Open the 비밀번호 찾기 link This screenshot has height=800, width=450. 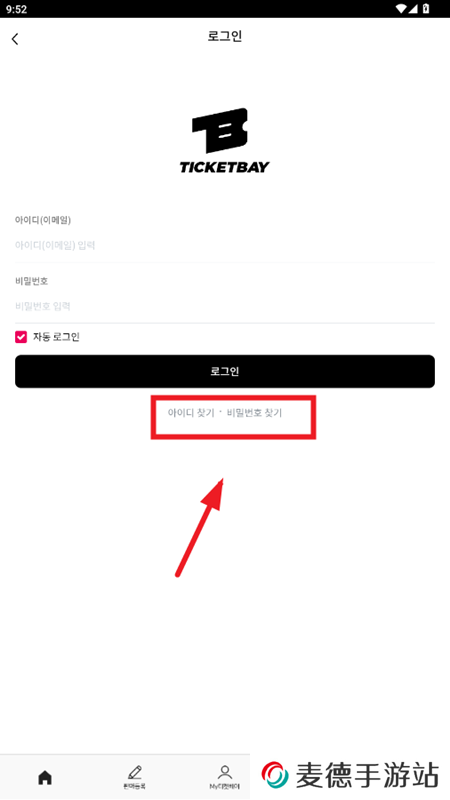(x=254, y=413)
